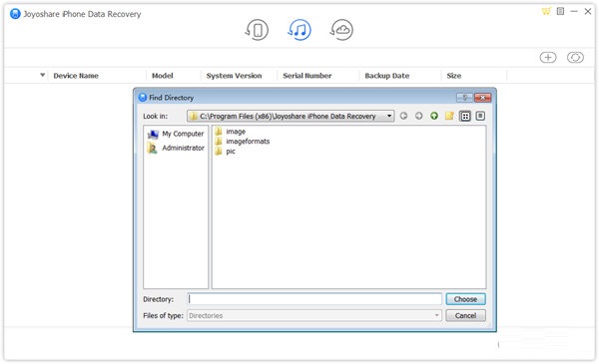599x364 pixels.
Task: Select recover from iOS device mode icon
Action: click(258, 30)
